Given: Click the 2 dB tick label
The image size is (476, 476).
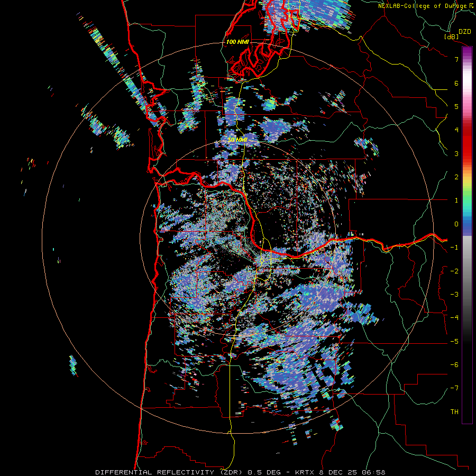Looking at the screenshot, I should 456,177.
